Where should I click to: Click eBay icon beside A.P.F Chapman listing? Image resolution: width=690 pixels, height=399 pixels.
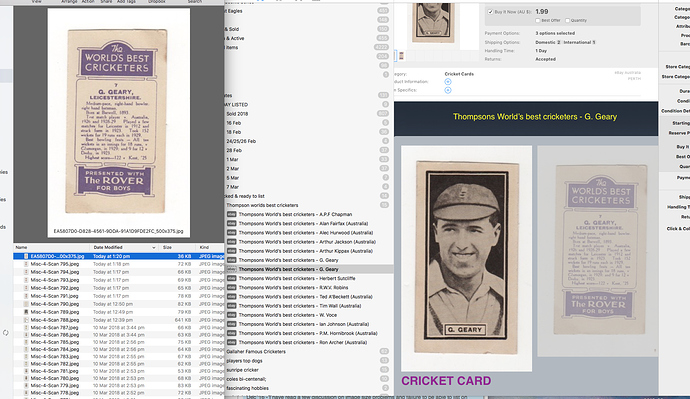coord(231,214)
